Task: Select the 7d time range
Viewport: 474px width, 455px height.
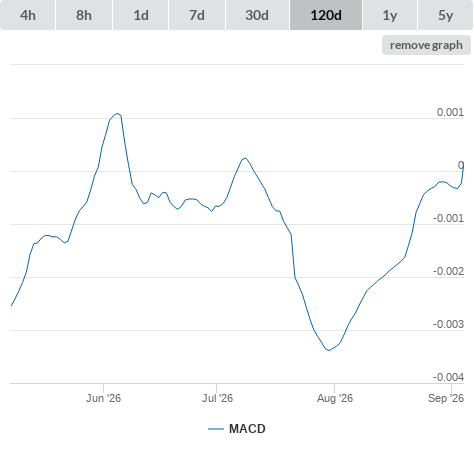Action: point(197,15)
